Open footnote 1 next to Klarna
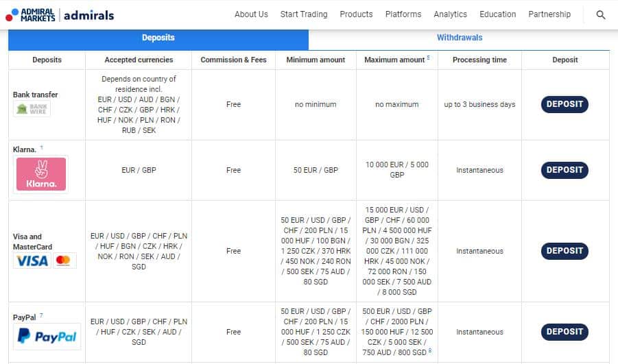The height and width of the screenshot is (364, 618). pos(41,147)
